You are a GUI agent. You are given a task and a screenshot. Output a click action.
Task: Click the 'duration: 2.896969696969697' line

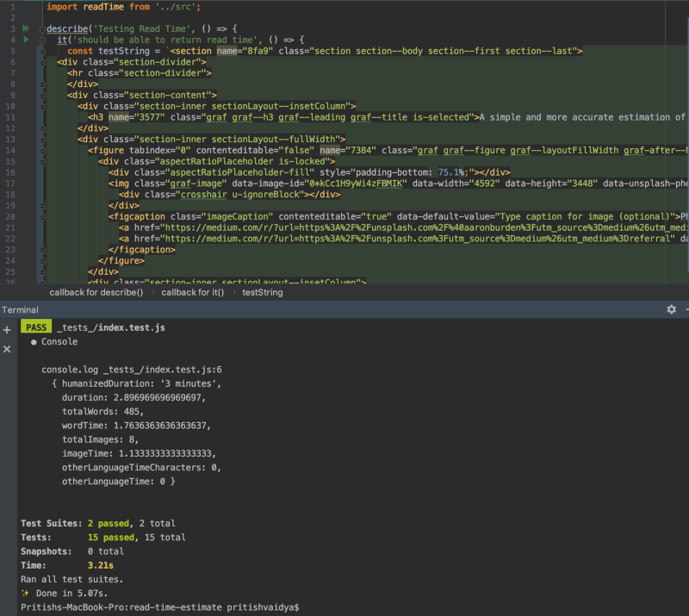tap(133, 397)
